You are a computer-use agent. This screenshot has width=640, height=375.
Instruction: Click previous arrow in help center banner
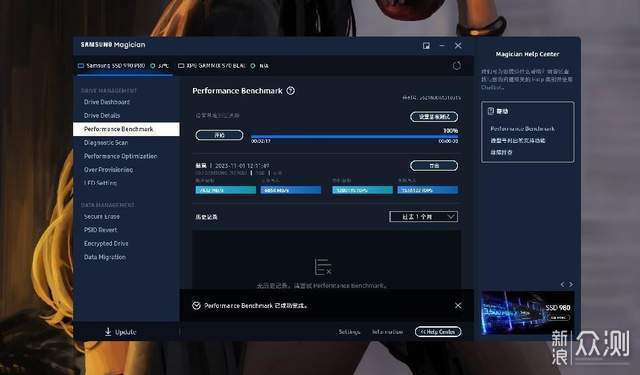pos(562,284)
